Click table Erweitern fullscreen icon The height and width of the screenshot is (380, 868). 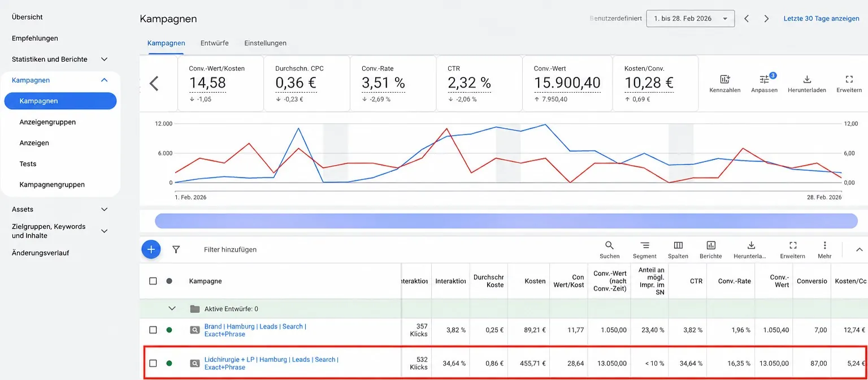(793, 245)
